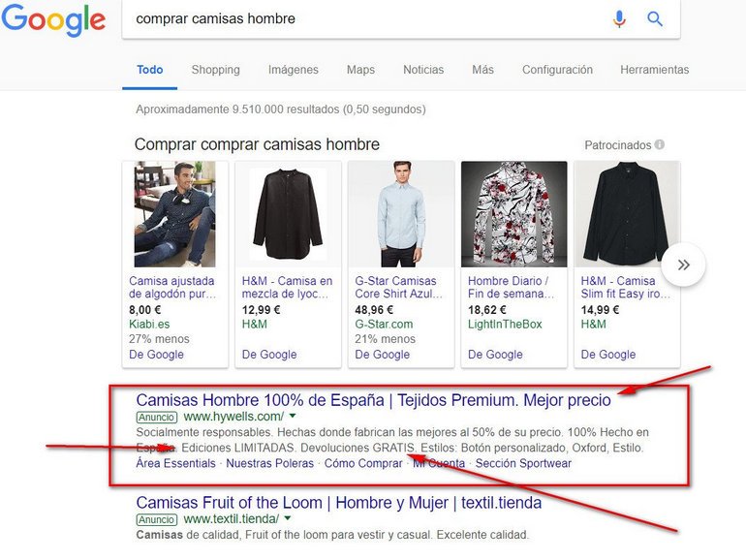Click price 8,00 € on Kiabi card
The image size is (746, 560).
(145, 310)
